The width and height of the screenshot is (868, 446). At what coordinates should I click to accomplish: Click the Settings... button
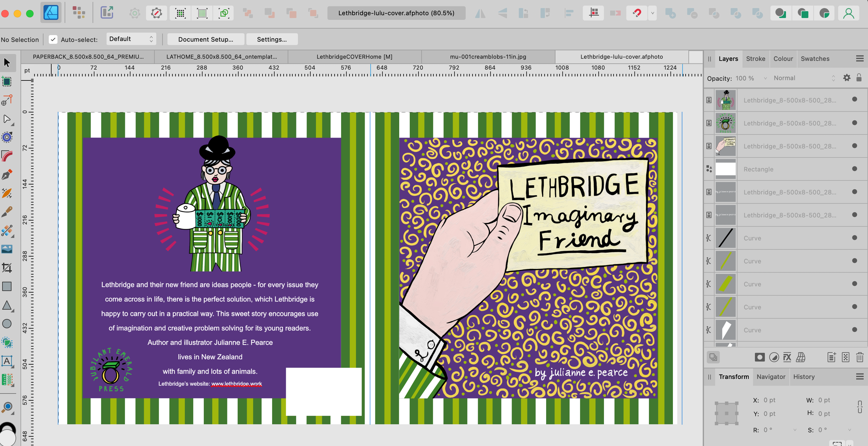272,39
